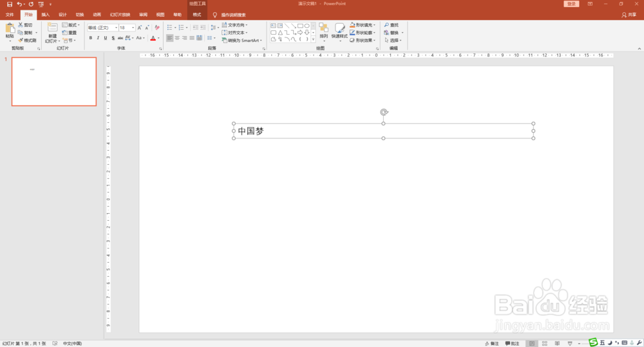Decrease font size
This screenshot has height=347, width=644.
pyautogui.click(x=147, y=28)
